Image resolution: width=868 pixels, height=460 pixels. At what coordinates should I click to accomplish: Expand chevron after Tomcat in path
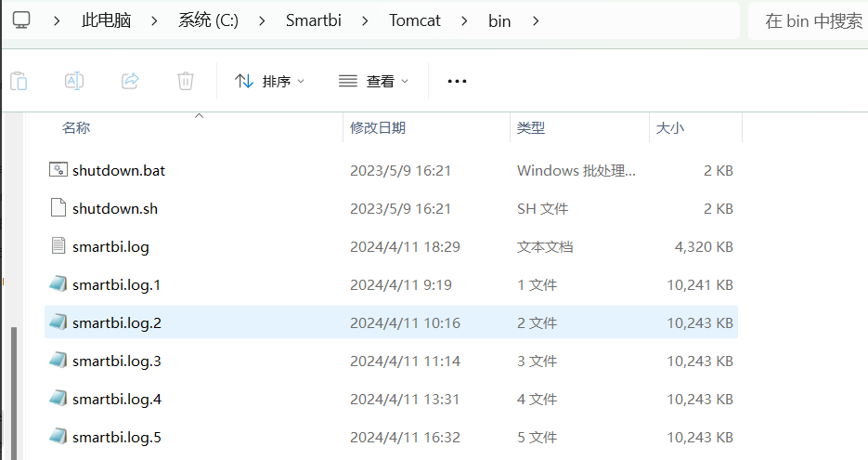click(464, 21)
